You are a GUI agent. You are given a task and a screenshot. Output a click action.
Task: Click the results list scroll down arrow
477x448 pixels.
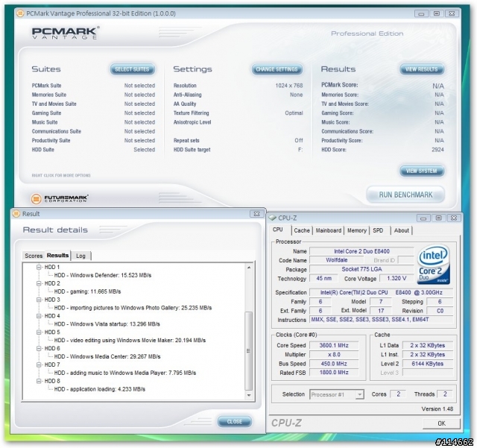pyautogui.click(x=249, y=395)
